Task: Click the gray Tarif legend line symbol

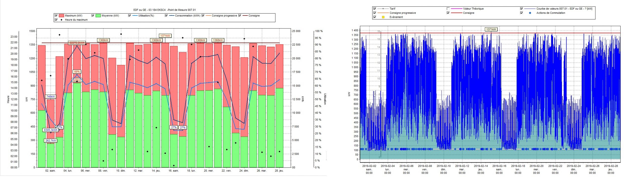Action: point(383,9)
